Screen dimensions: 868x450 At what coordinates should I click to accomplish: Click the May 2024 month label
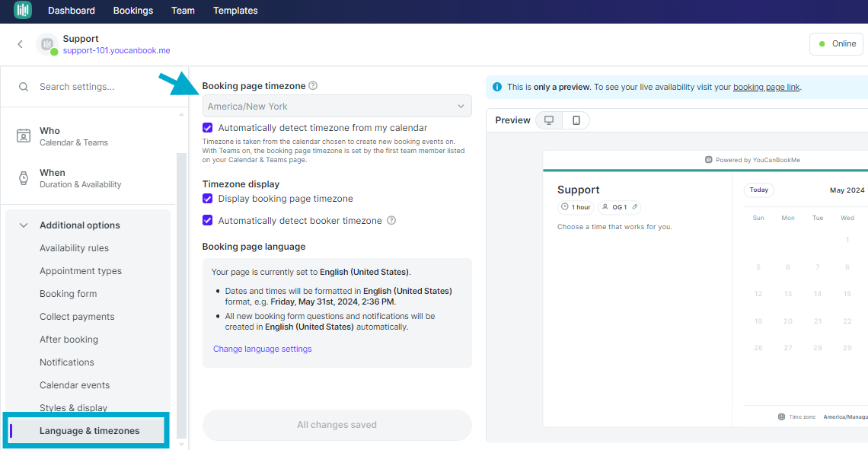847,190
